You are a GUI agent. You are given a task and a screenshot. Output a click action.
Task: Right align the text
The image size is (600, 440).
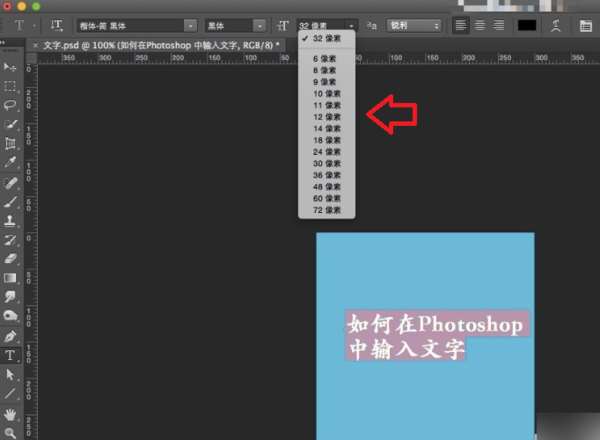pyautogui.click(x=498, y=26)
